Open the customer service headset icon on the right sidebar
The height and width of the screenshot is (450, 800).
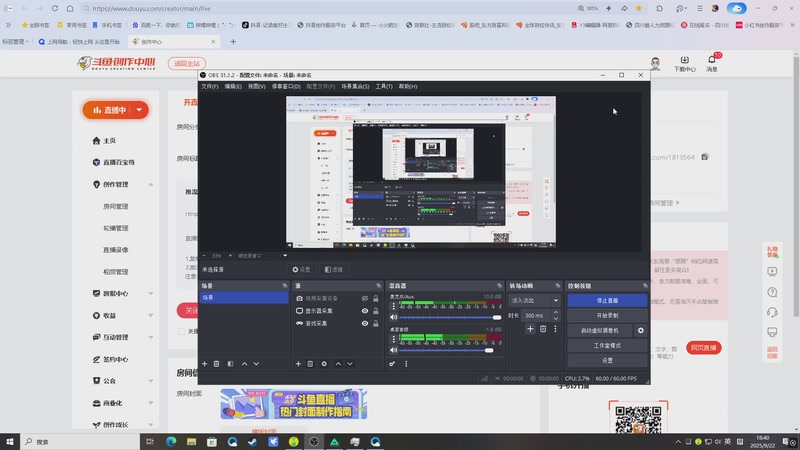(772, 312)
